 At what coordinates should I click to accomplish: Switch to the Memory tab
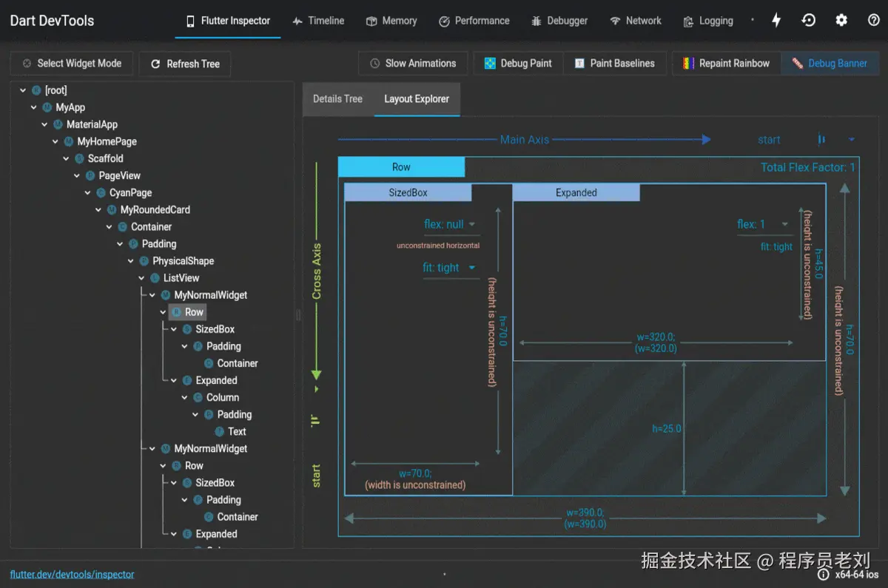pos(391,21)
